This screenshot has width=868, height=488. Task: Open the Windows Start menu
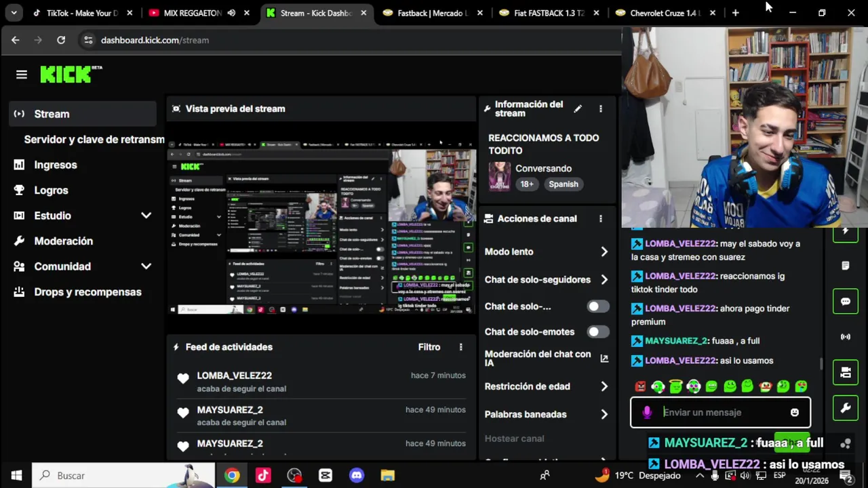point(16,476)
